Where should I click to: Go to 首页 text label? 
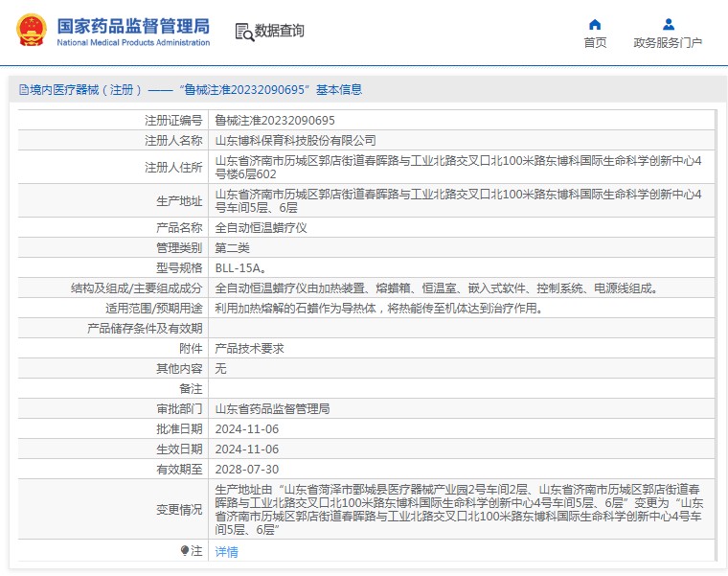(x=595, y=43)
